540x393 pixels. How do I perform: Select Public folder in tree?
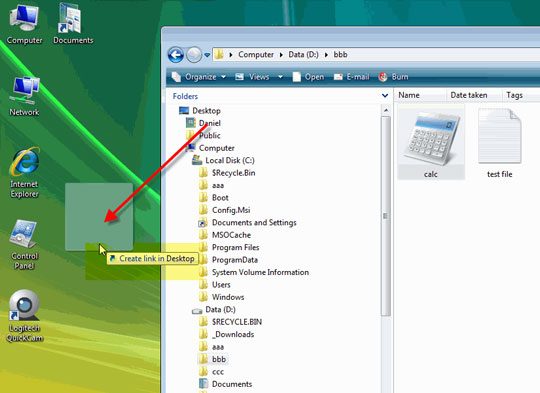(x=203, y=135)
